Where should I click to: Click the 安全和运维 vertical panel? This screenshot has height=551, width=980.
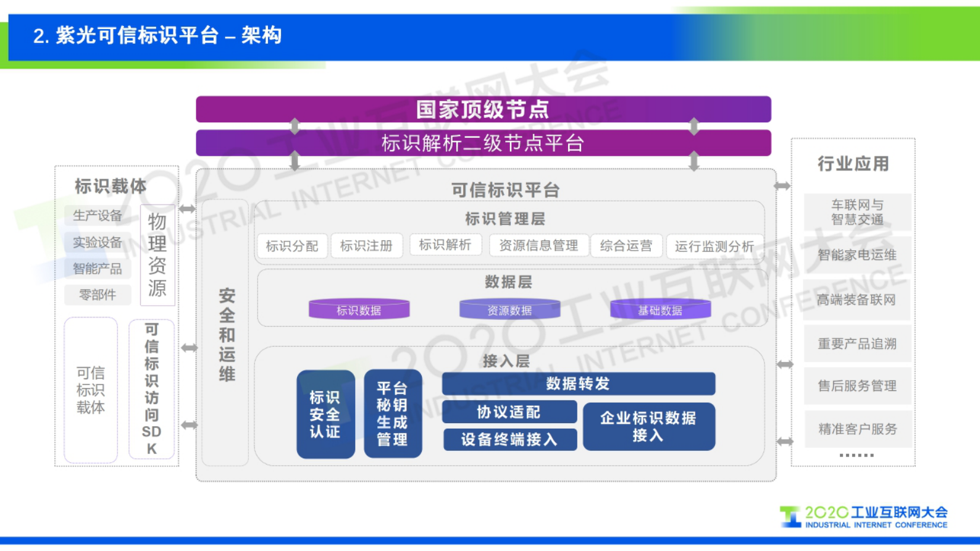(226, 332)
